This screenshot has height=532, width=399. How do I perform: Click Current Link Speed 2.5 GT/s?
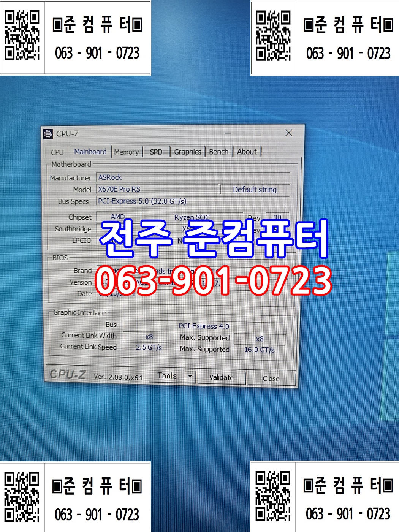149,347
